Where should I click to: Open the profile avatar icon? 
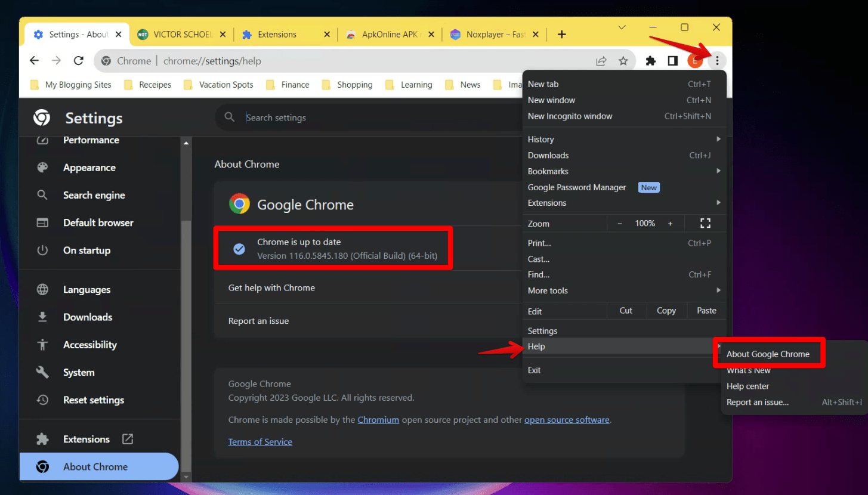[694, 61]
